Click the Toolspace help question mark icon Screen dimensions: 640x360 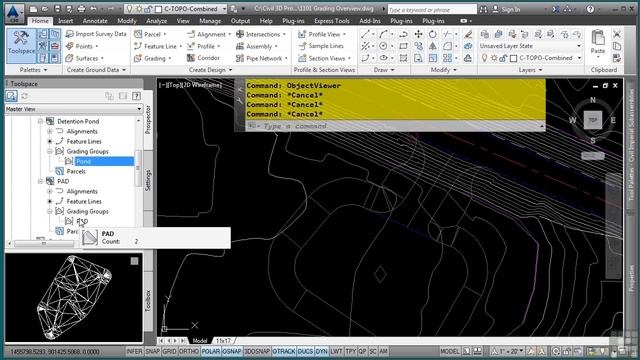136,96
